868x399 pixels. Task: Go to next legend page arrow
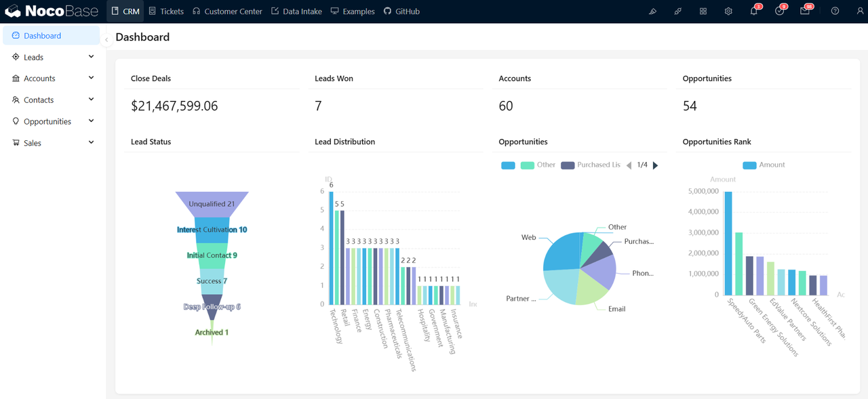click(x=655, y=165)
